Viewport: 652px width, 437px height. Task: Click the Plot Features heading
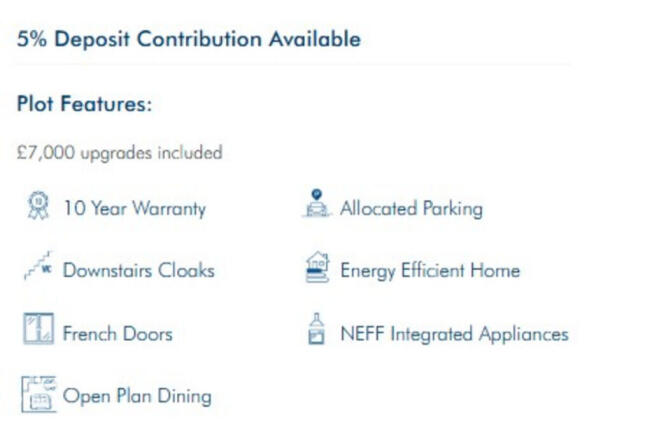[84, 104]
